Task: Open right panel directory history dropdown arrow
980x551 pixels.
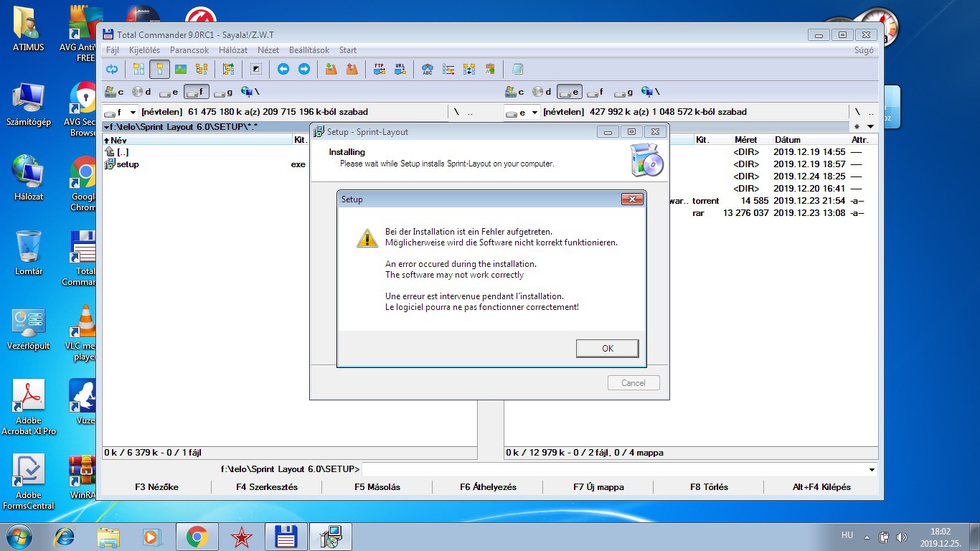Action: [x=871, y=127]
